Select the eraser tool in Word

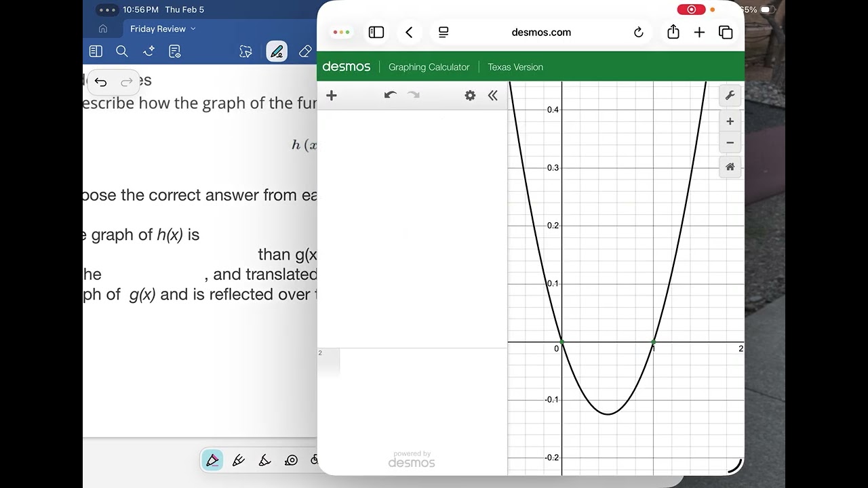(305, 52)
